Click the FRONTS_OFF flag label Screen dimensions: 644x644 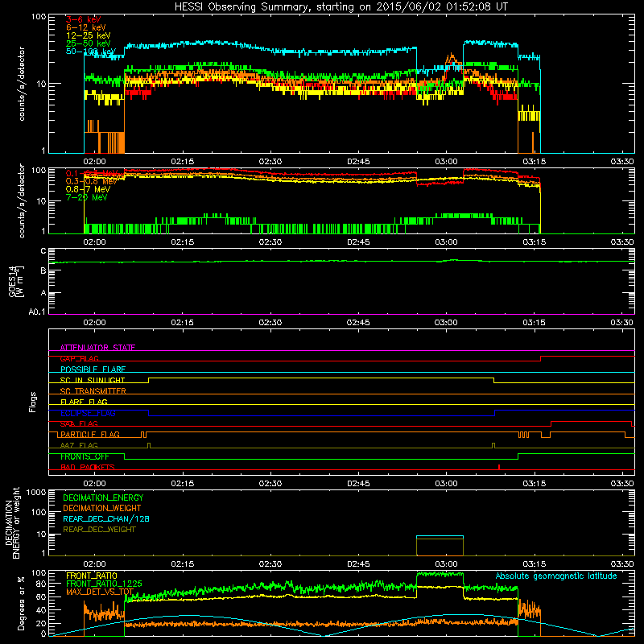[85, 456]
